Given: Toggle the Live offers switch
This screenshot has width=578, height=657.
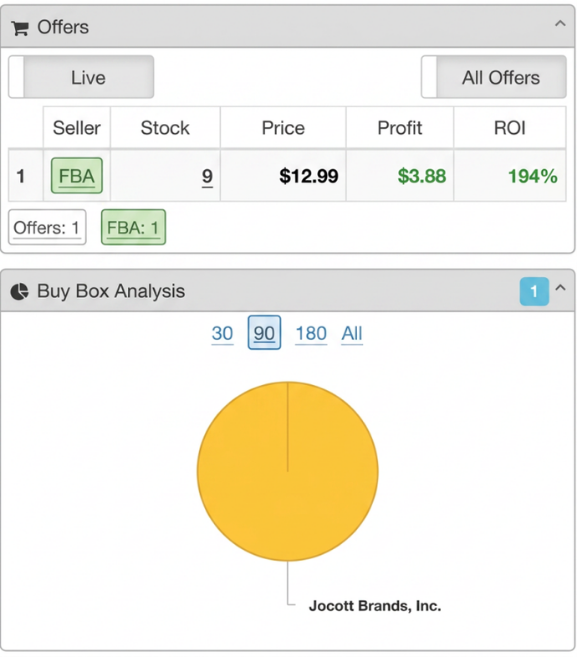Looking at the screenshot, I should (x=81, y=77).
